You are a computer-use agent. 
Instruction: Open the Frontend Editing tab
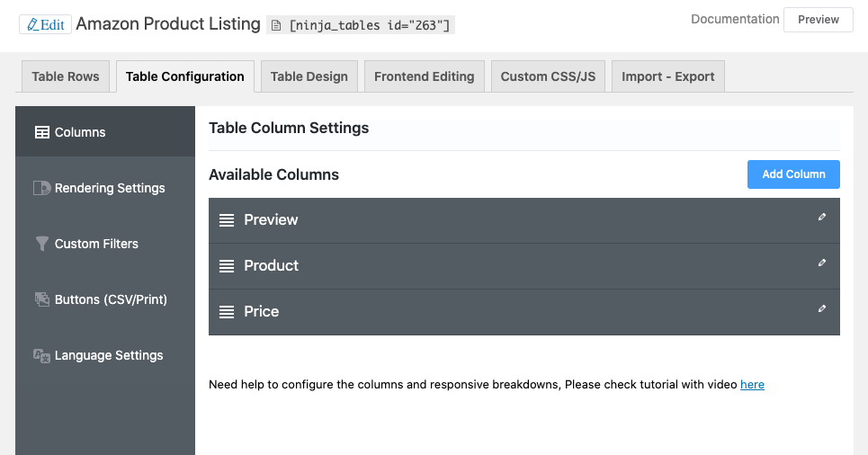click(424, 76)
